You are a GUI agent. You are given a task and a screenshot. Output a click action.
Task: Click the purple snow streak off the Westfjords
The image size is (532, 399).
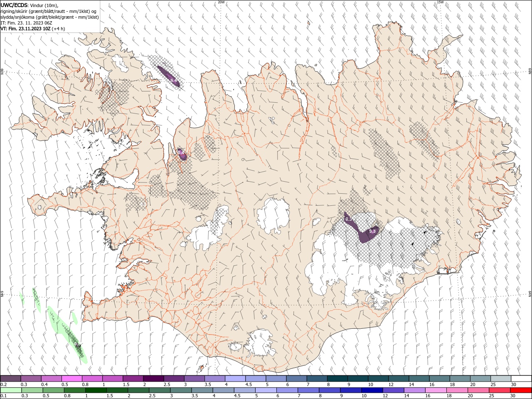168,76
